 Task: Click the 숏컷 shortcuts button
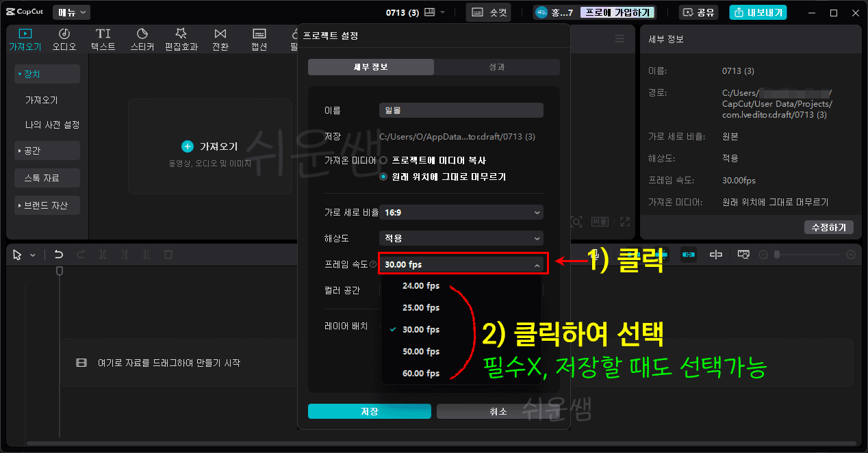click(x=489, y=12)
